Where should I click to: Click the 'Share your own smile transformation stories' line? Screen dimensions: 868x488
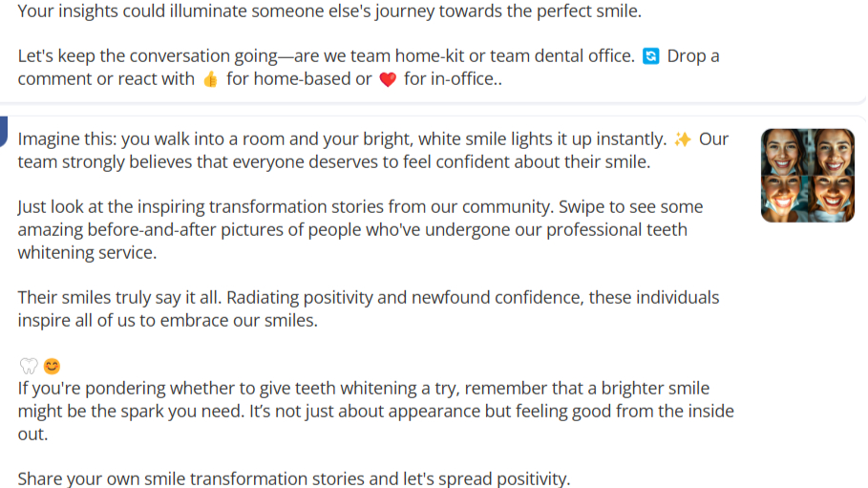pos(294,478)
